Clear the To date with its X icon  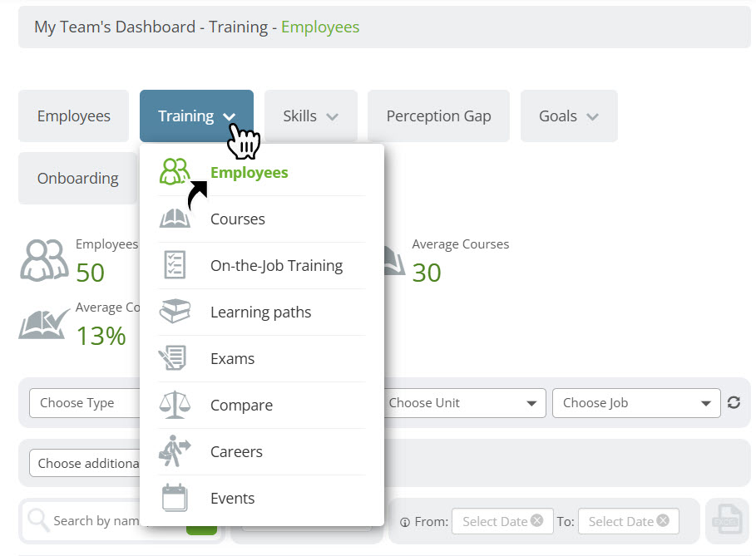pos(663,520)
